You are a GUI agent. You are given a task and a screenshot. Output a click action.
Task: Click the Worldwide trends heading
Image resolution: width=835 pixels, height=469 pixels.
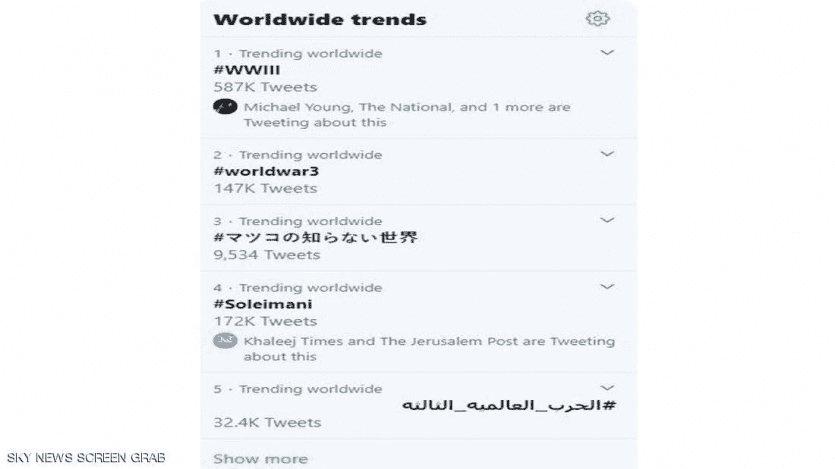(320, 19)
